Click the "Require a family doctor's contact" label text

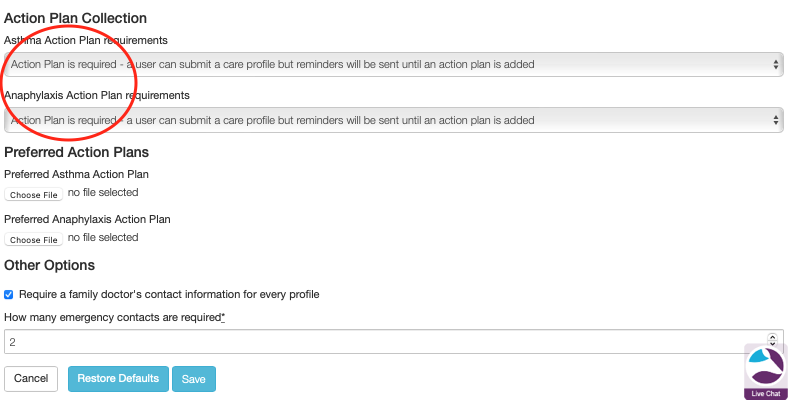(168, 295)
